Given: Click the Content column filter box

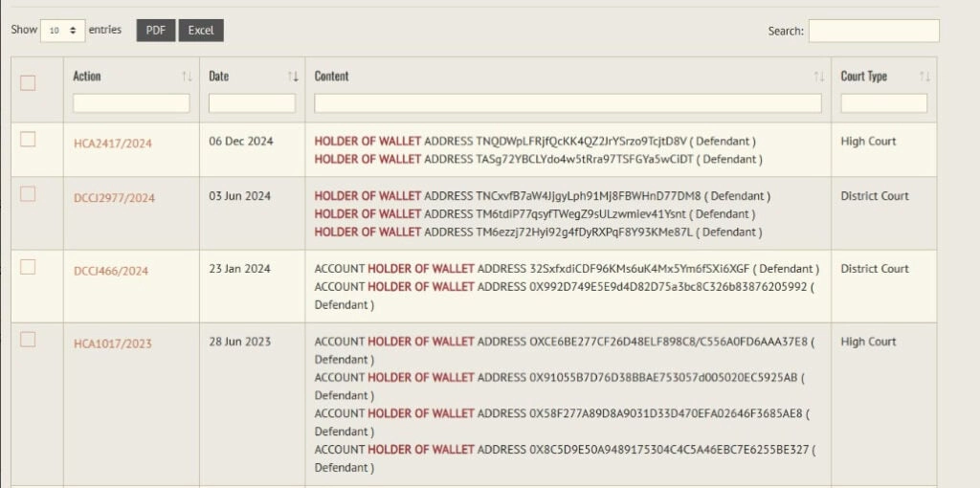Looking at the screenshot, I should tap(568, 103).
